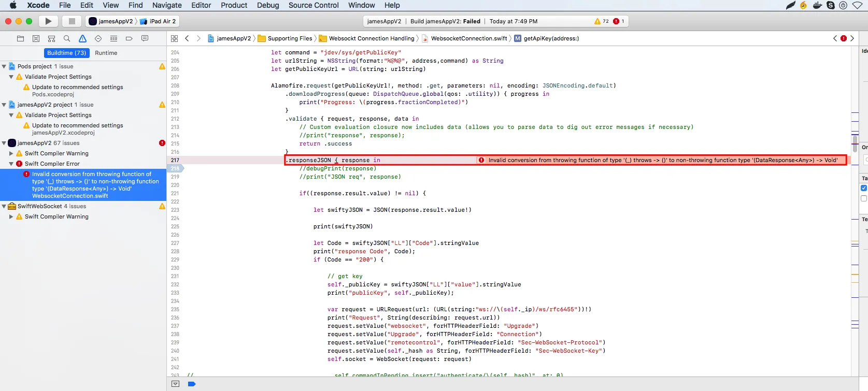Open the Product menu
868x391 pixels.
234,5
